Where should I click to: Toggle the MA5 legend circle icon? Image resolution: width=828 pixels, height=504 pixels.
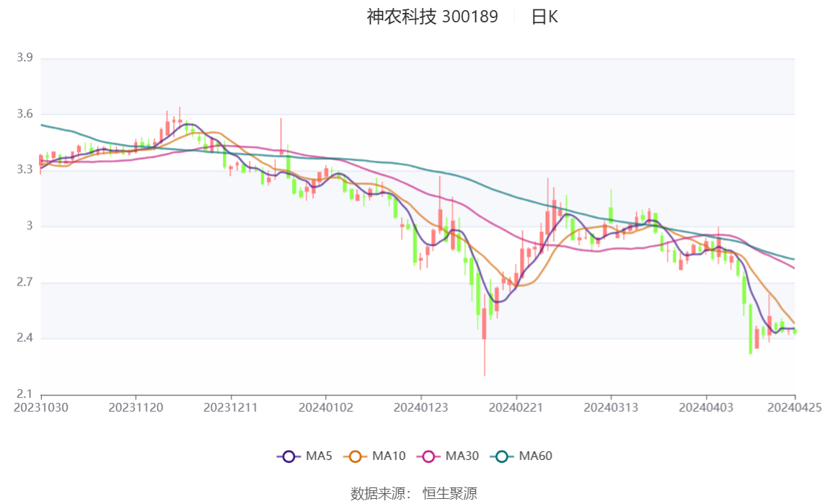289,456
